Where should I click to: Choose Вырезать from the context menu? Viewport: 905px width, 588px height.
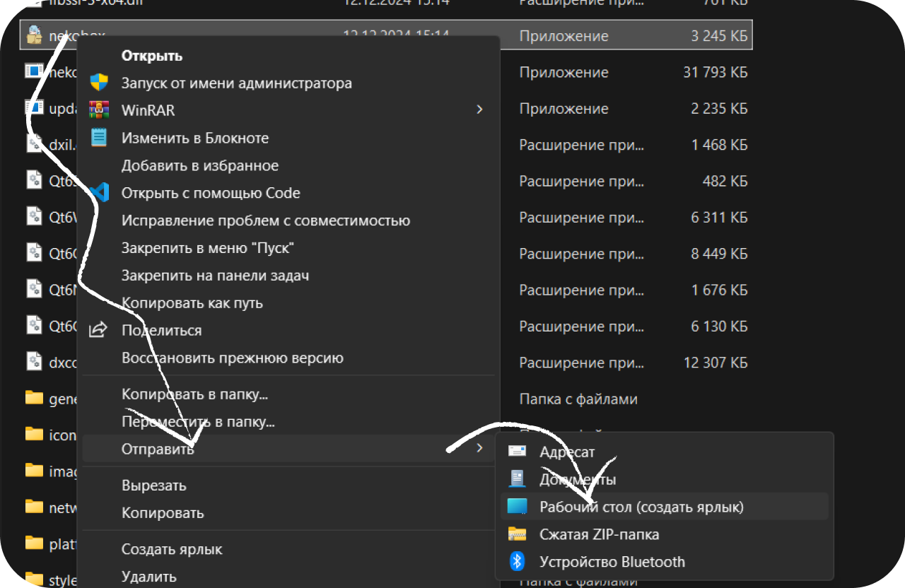tap(153, 486)
